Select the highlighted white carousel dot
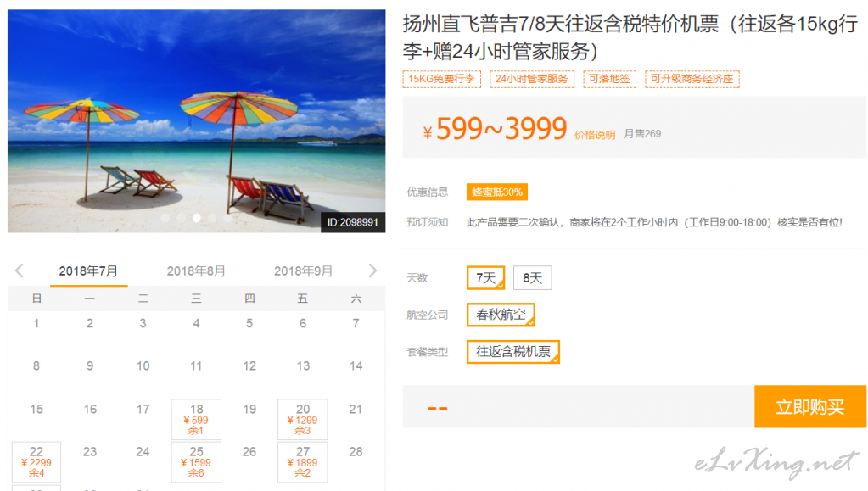868x491 pixels. pyautogui.click(x=197, y=218)
